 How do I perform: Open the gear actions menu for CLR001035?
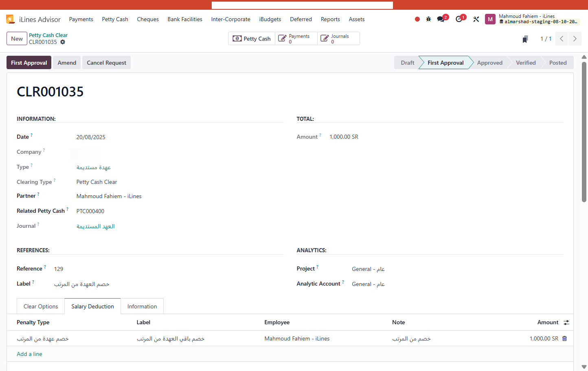click(63, 42)
